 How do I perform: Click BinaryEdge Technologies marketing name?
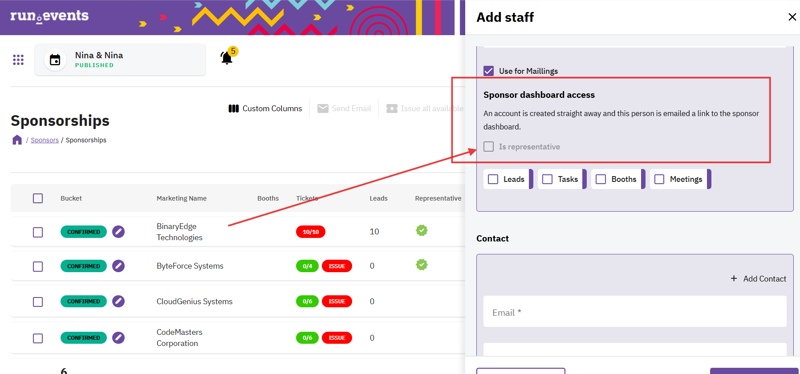pyautogui.click(x=179, y=232)
